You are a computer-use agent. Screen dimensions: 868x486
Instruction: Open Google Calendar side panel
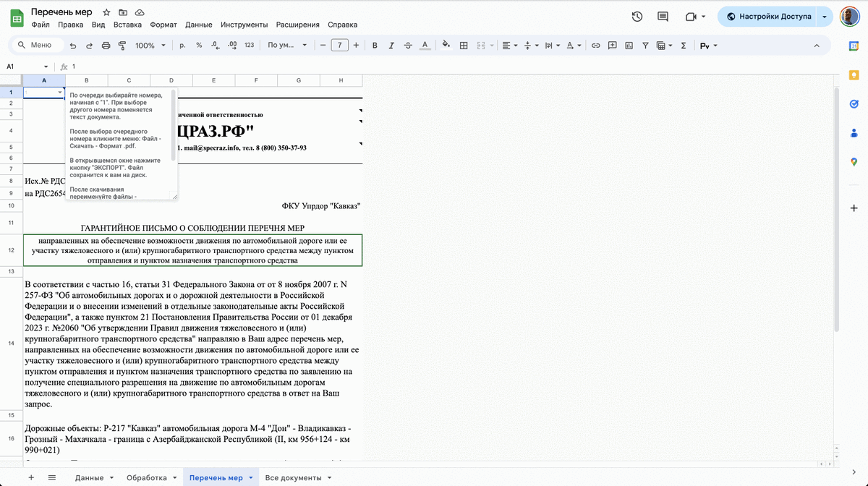click(854, 46)
